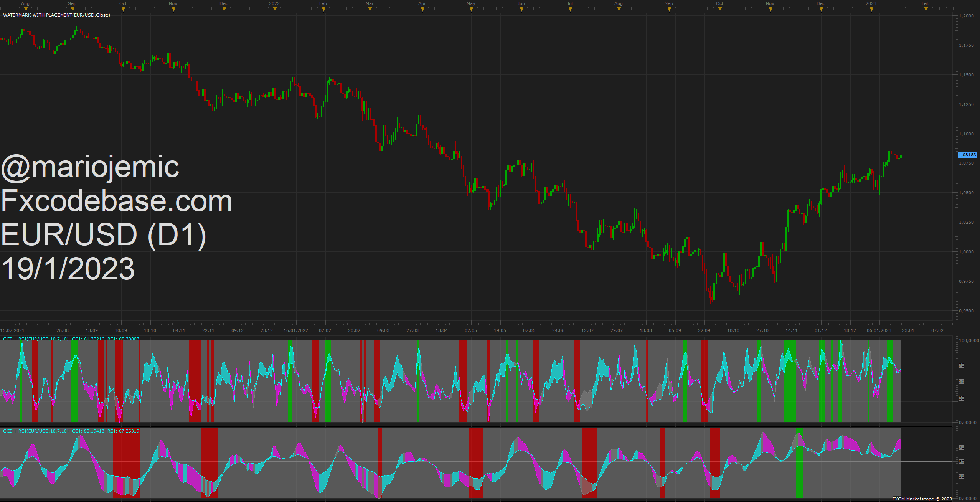Click the 06.01.2023 date axis label
The image size is (980, 502).
(879, 330)
